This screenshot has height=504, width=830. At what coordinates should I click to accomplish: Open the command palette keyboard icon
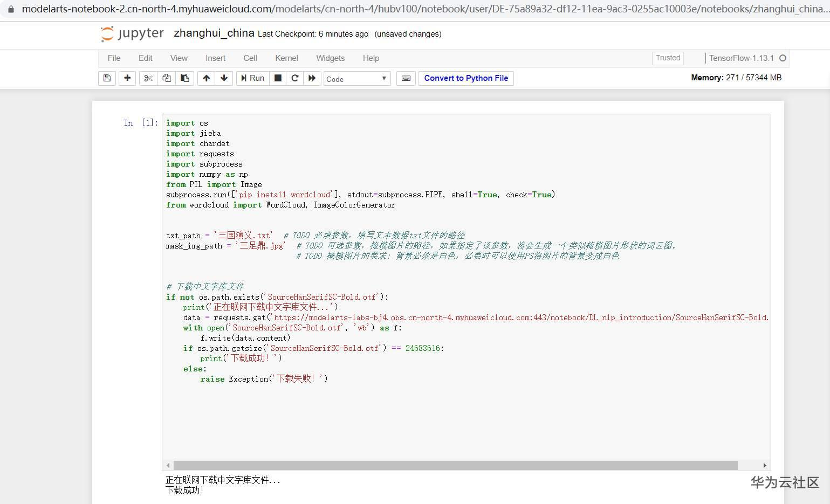[x=406, y=78]
